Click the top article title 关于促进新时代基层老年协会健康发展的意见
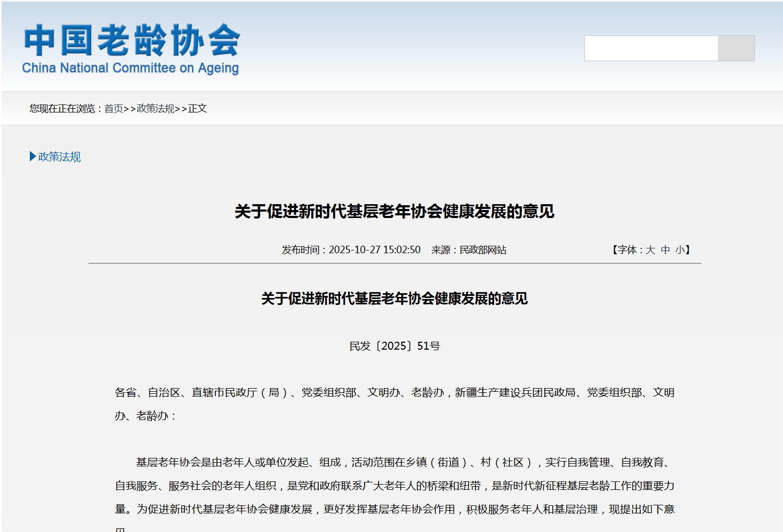The width and height of the screenshot is (783, 532). pos(394,212)
